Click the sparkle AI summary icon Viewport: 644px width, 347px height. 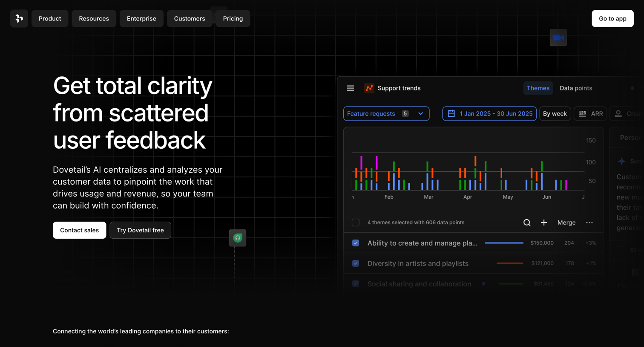point(622,162)
